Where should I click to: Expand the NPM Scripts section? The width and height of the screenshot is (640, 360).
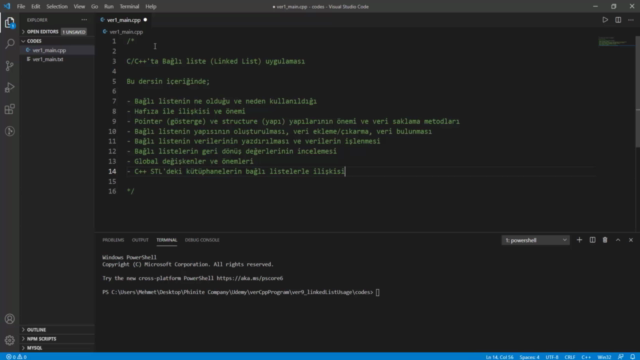57,339
